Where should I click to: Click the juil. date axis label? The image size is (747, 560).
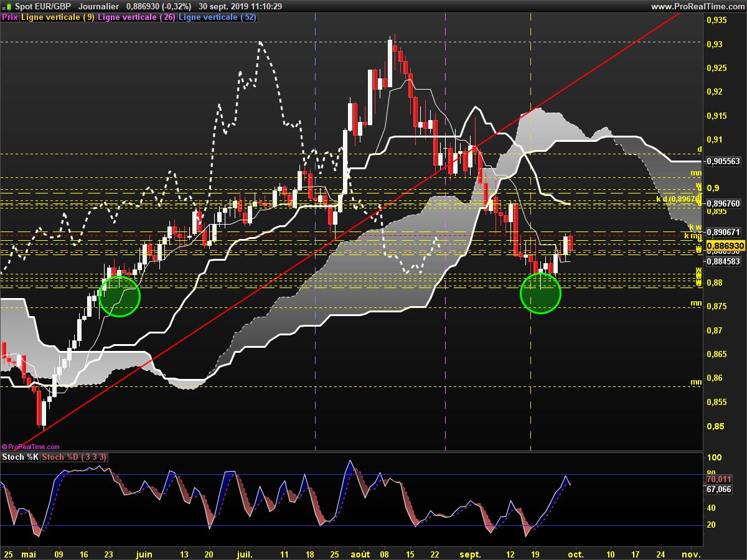pos(245,553)
